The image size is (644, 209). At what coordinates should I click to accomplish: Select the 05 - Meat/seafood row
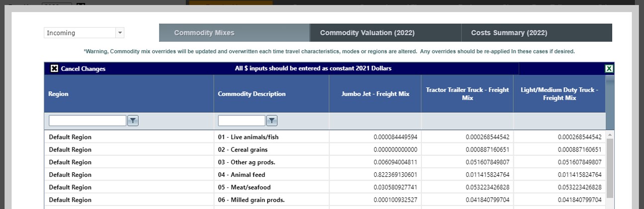(x=325, y=187)
